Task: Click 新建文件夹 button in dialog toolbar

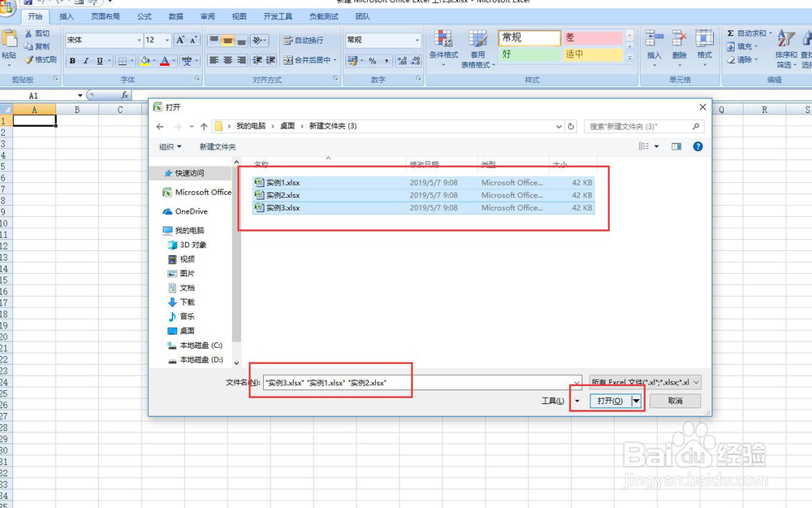Action: point(218,146)
